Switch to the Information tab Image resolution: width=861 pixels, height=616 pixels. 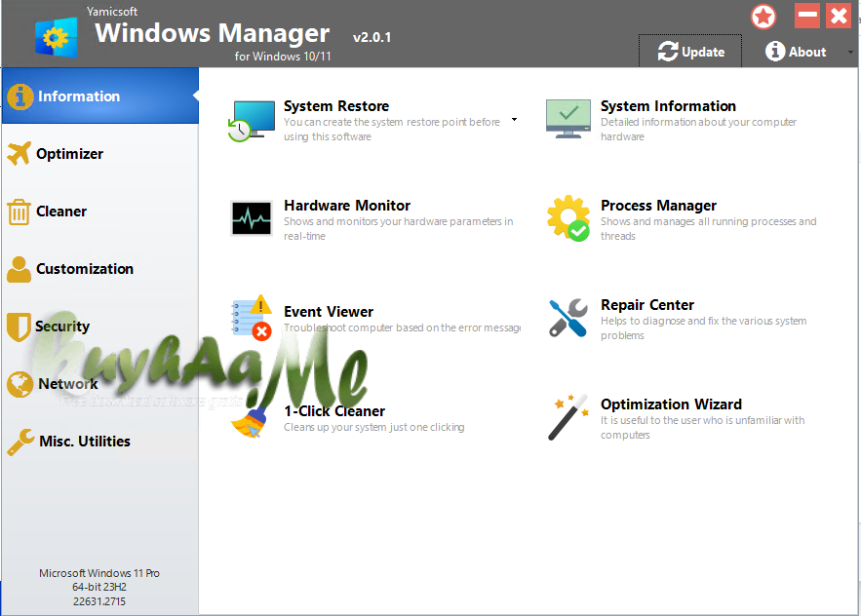pos(99,96)
